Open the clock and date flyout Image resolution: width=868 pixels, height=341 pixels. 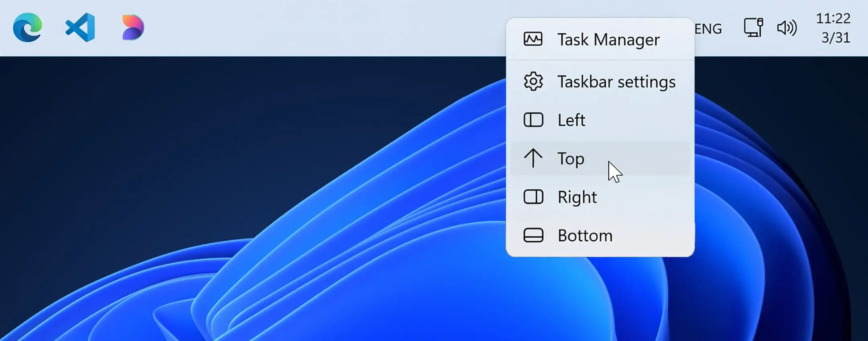click(x=833, y=28)
